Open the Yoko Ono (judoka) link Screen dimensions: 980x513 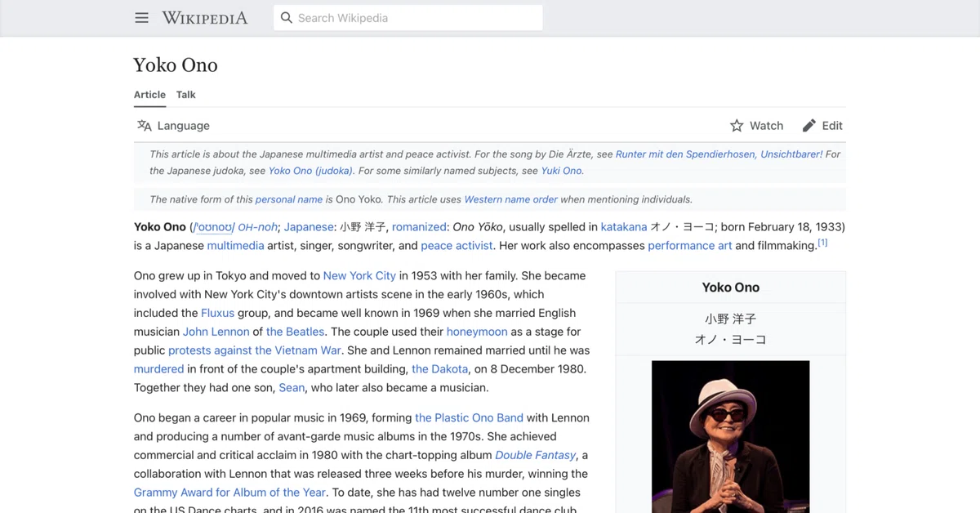click(x=311, y=171)
